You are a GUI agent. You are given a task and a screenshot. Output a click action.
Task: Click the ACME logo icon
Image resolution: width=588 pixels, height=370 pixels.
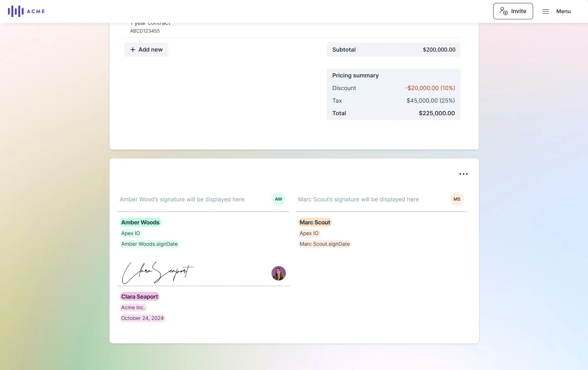pyautogui.click(x=15, y=11)
